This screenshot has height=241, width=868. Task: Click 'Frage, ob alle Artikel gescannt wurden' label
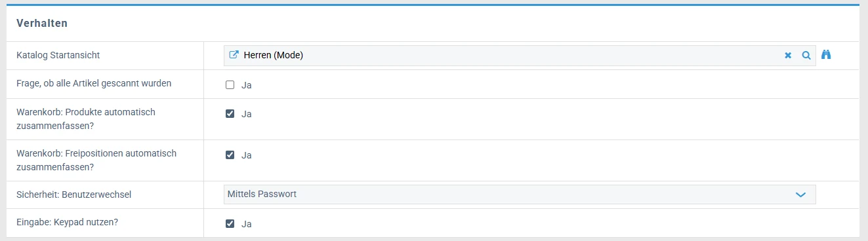tap(94, 83)
